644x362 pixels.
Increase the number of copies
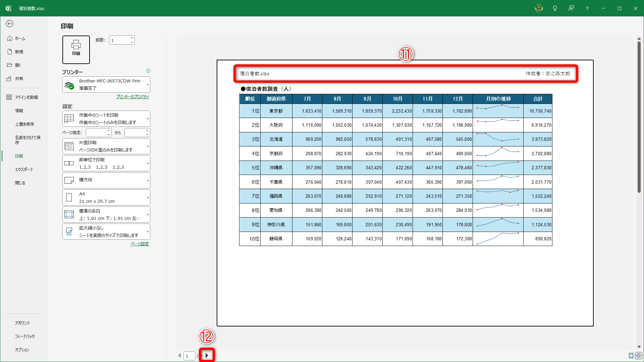click(132, 38)
